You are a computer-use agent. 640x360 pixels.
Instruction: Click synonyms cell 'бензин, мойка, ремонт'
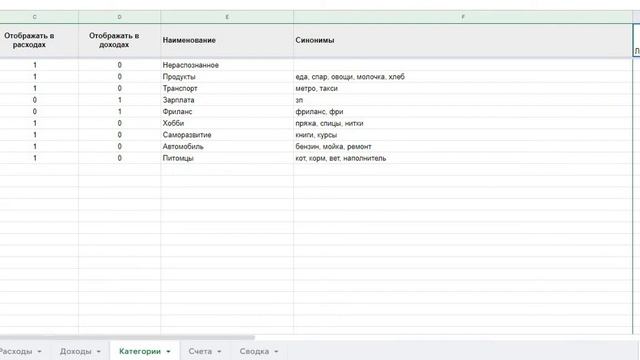point(463,147)
